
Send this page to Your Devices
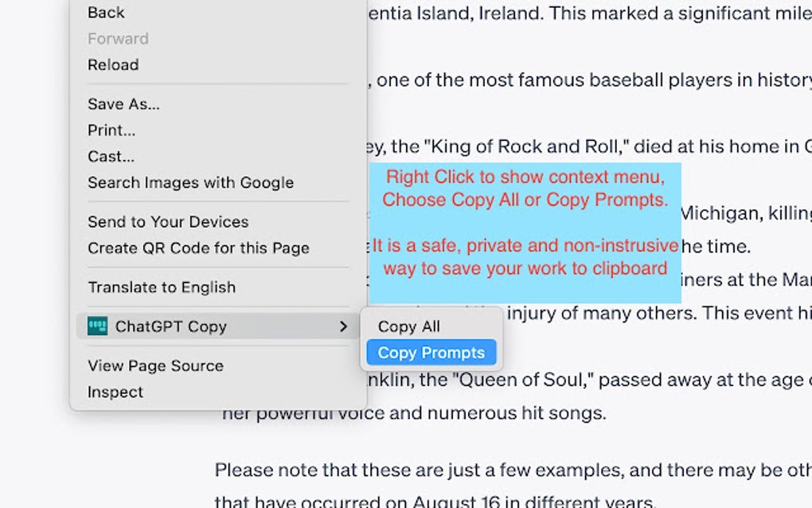pyautogui.click(x=167, y=221)
